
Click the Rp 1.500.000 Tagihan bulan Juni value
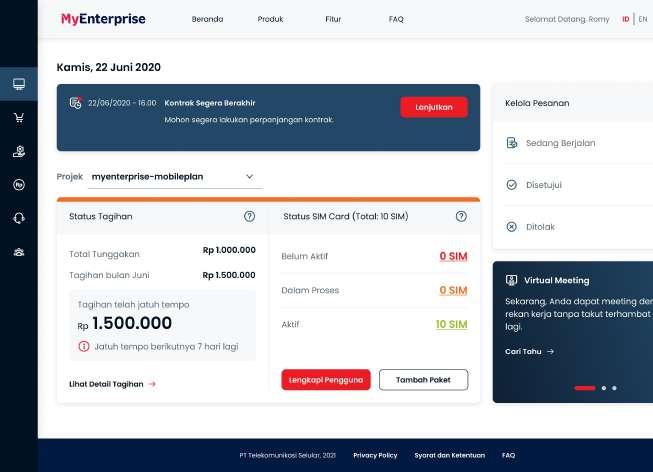pos(229,275)
